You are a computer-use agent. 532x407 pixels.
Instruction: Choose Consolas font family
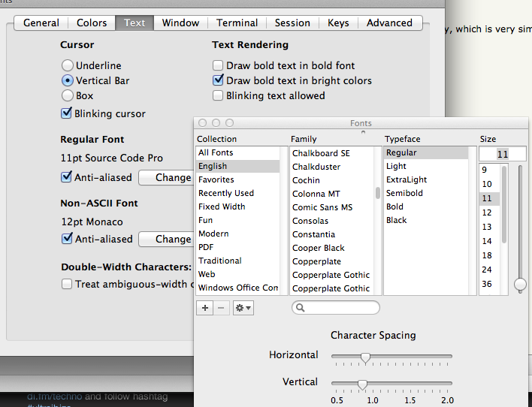pos(332,221)
